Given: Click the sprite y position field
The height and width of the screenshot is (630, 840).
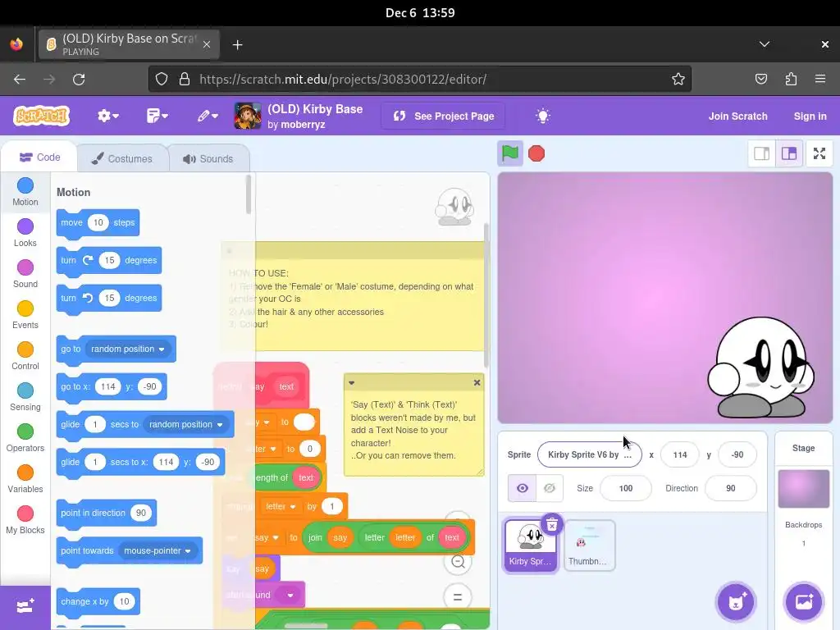Looking at the screenshot, I should pos(737,454).
